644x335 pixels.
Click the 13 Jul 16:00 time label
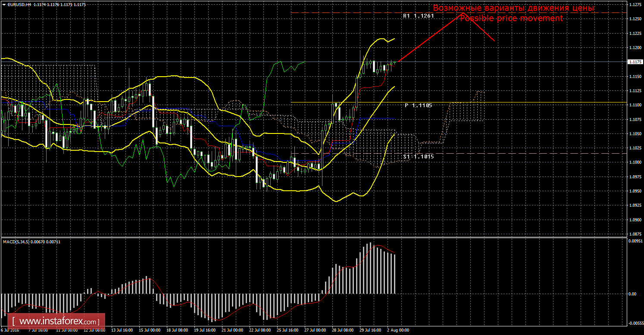tap(121, 331)
